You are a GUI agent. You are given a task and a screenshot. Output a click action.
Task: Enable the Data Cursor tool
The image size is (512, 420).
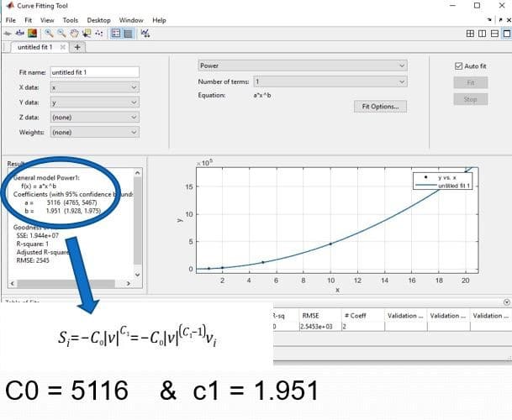(85, 33)
